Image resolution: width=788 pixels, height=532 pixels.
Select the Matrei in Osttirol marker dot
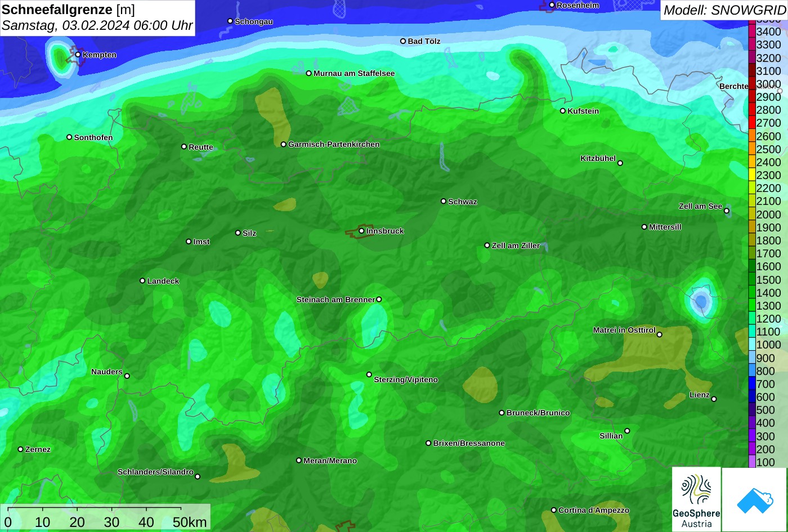[x=660, y=334]
